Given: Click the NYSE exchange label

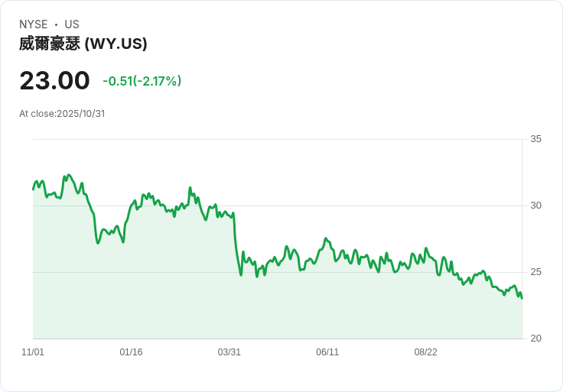Looking at the screenshot, I should (33, 24).
